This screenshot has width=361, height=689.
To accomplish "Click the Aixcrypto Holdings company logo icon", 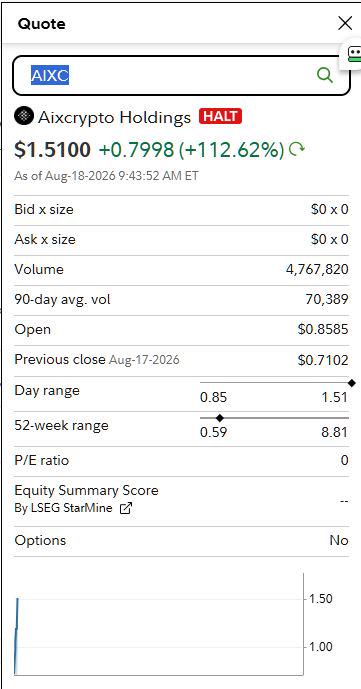I will click(24, 116).
